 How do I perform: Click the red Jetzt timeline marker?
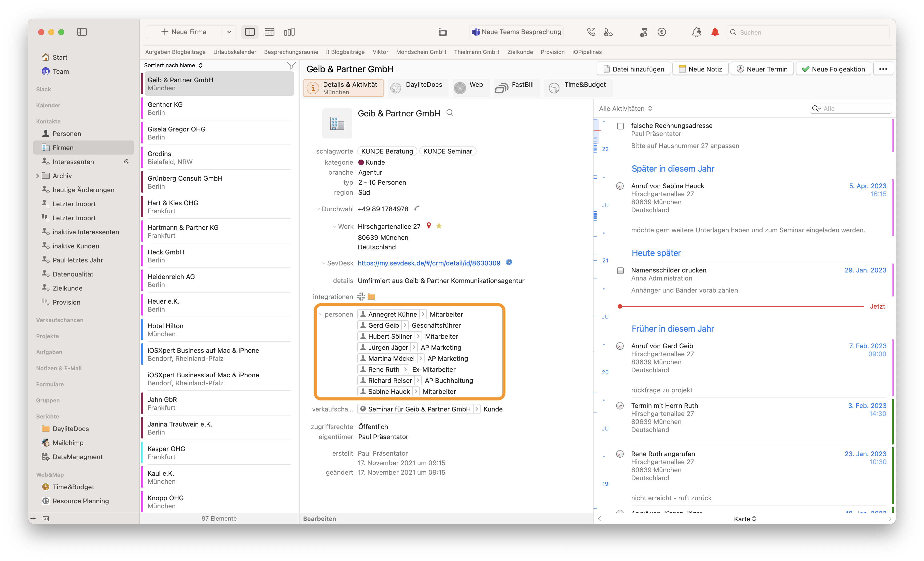(x=620, y=306)
